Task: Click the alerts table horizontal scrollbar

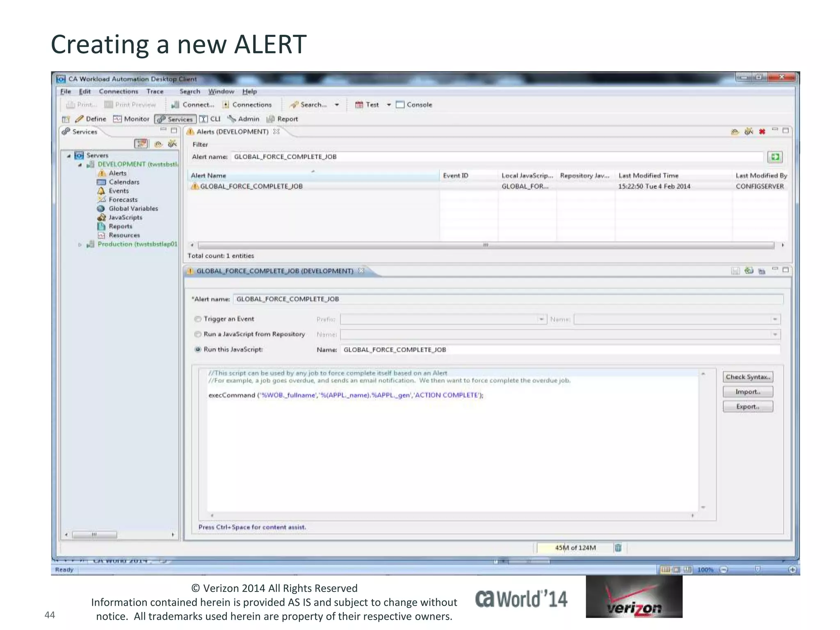Action: point(486,245)
